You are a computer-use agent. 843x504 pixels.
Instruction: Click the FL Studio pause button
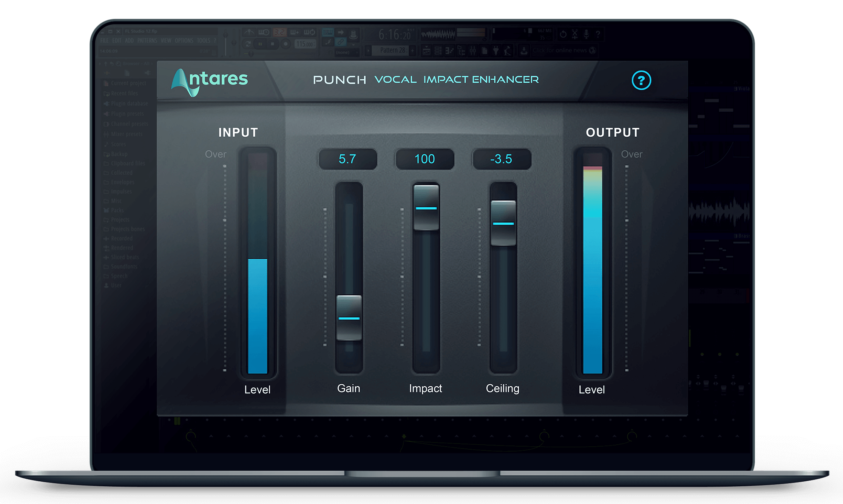[260, 44]
